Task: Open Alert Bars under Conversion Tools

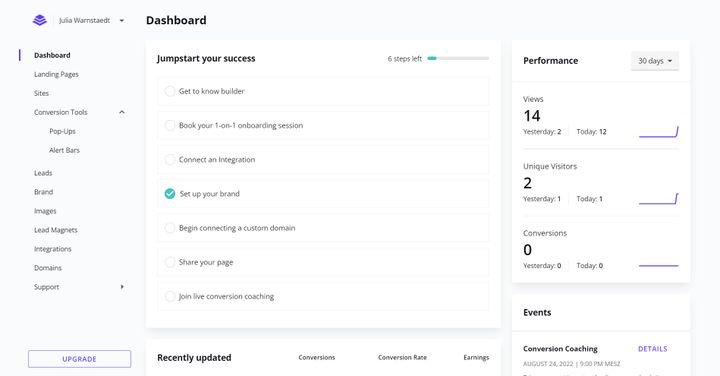Action: (64, 150)
